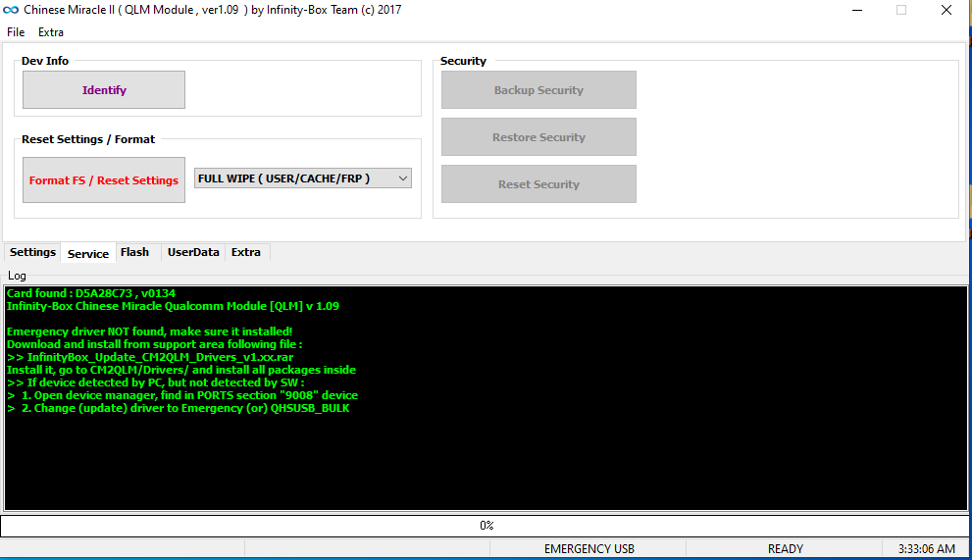
Task: Click 'Download and install from support area' log line
Action: [154, 344]
